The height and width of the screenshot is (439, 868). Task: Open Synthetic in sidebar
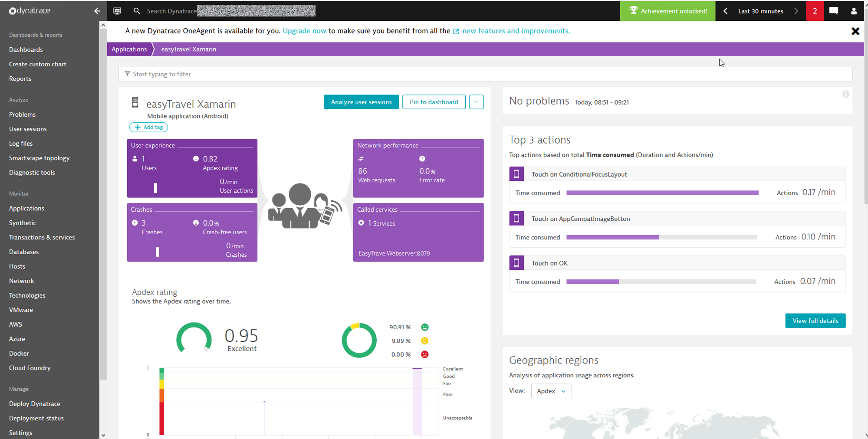coord(23,223)
